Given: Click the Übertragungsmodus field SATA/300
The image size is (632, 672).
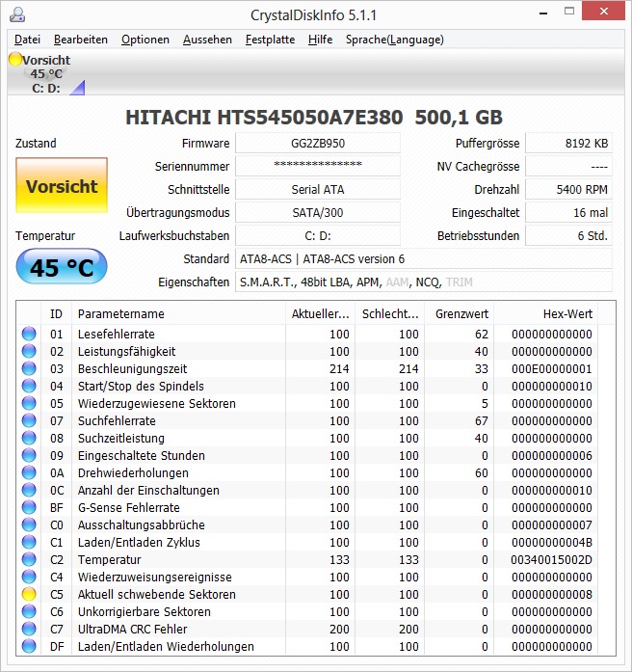Looking at the screenshot, I should pyautogui.click(x=318, y=212).
